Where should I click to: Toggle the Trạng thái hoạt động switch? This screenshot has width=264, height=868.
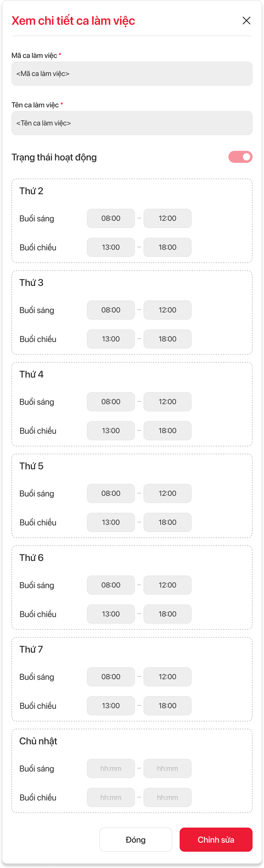(240, 157)
